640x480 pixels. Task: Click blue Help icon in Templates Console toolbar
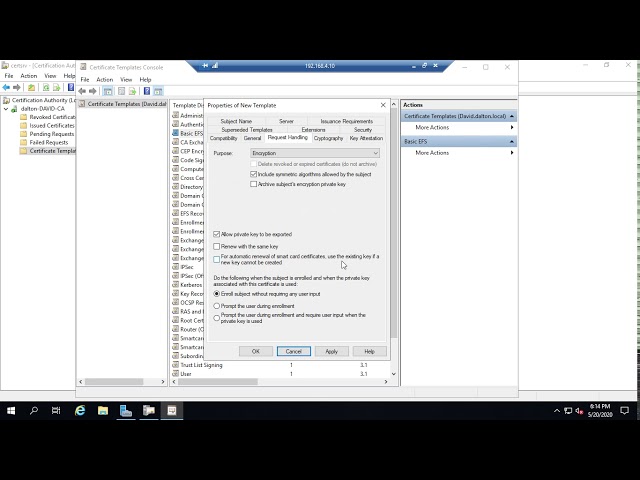147,91
